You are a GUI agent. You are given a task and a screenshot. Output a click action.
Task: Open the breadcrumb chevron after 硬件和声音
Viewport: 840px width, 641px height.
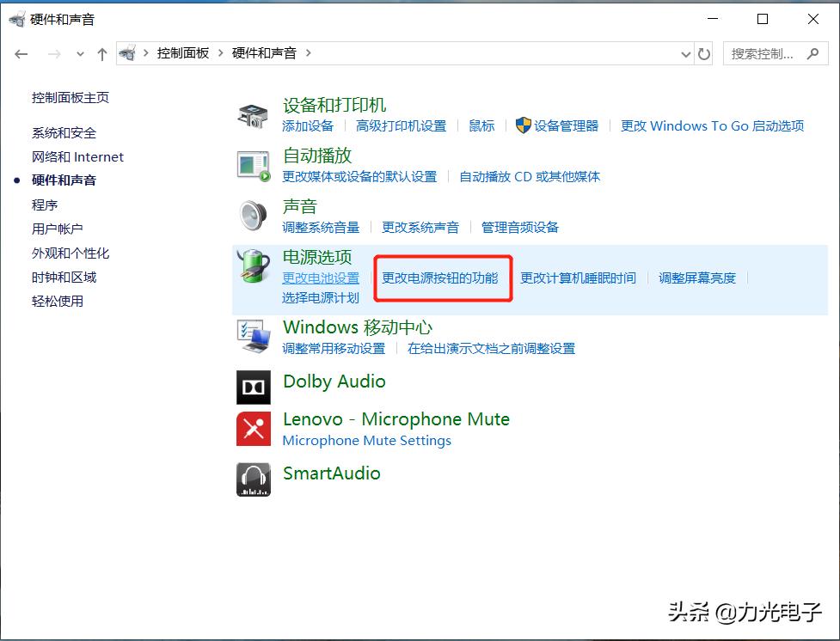click(x=310, y=52)
